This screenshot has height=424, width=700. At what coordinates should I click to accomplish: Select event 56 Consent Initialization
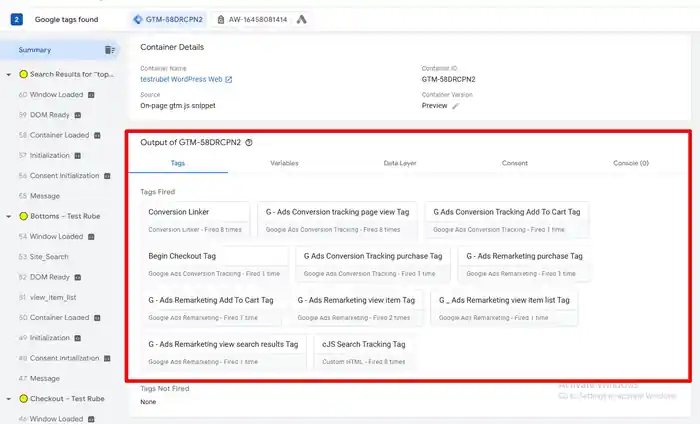[x=59, y=176]
